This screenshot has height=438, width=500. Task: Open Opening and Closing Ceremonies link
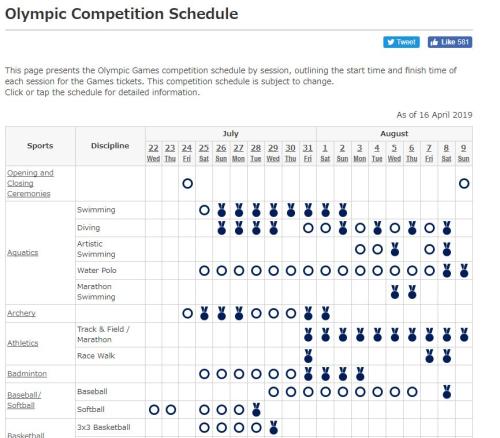[30, 183]
